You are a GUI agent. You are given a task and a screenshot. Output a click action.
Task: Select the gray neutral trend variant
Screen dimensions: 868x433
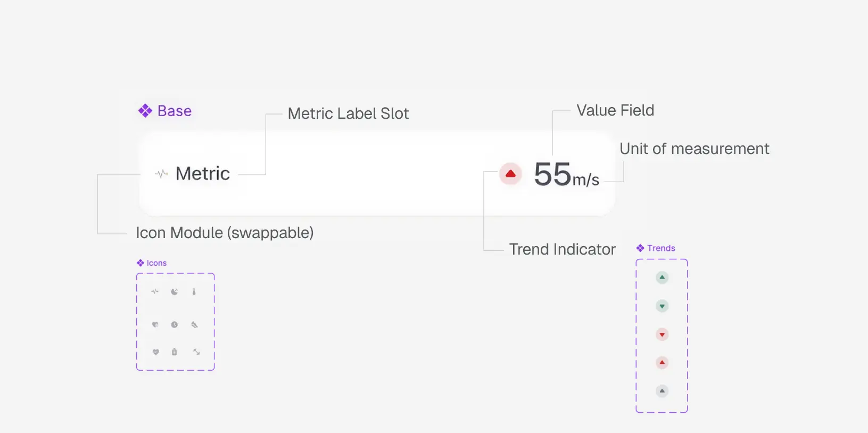pos(662,391)
